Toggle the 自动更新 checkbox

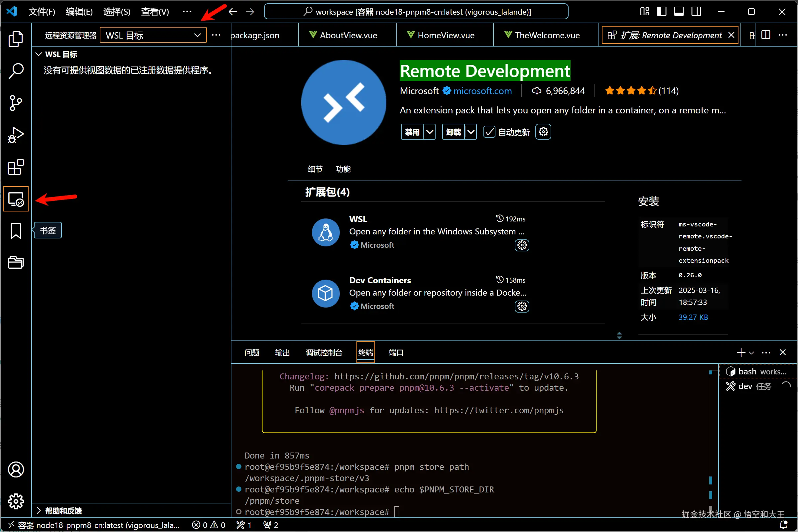pyautogui.click(x=489, y=132)
